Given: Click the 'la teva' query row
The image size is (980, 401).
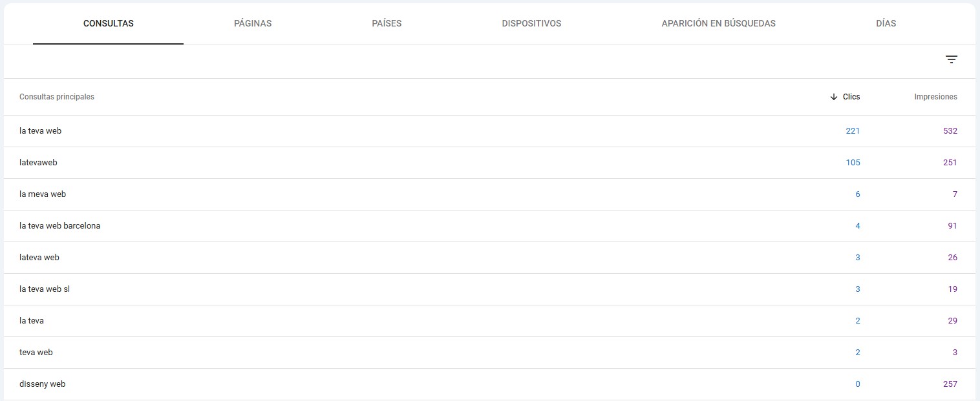Looking at the screenshot, I should (32, 321).
